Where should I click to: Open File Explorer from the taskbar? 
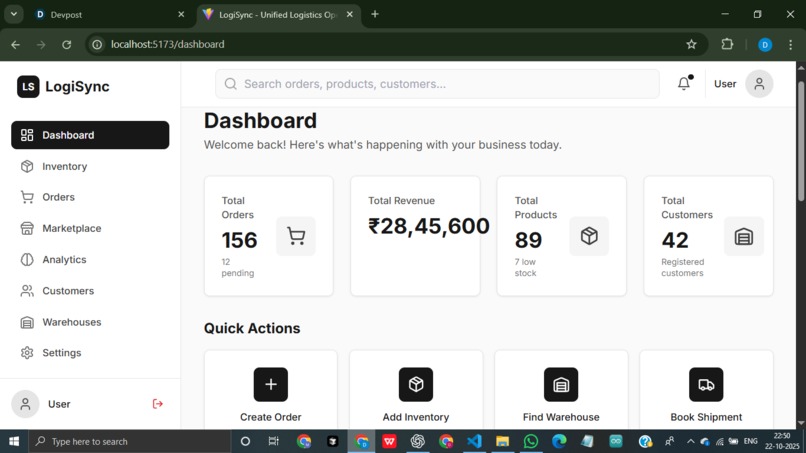click(502, 441)
